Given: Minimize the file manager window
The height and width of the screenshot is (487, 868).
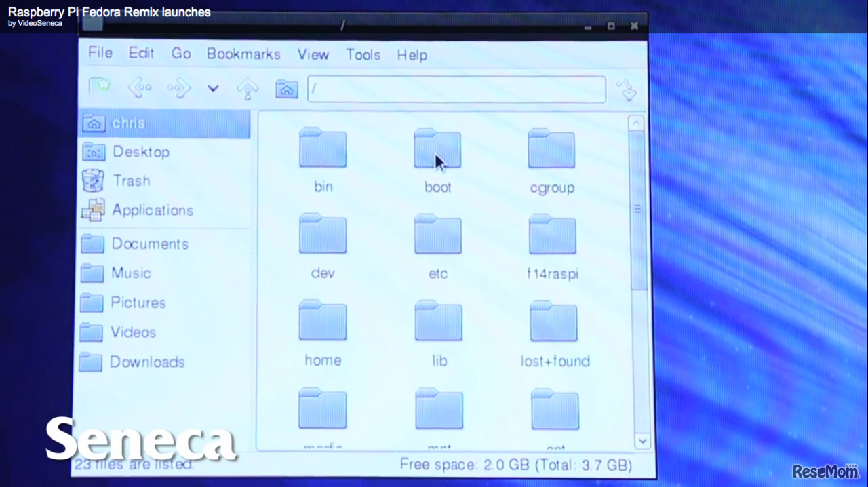Looking at the screenshot, I should click(589, 27).
